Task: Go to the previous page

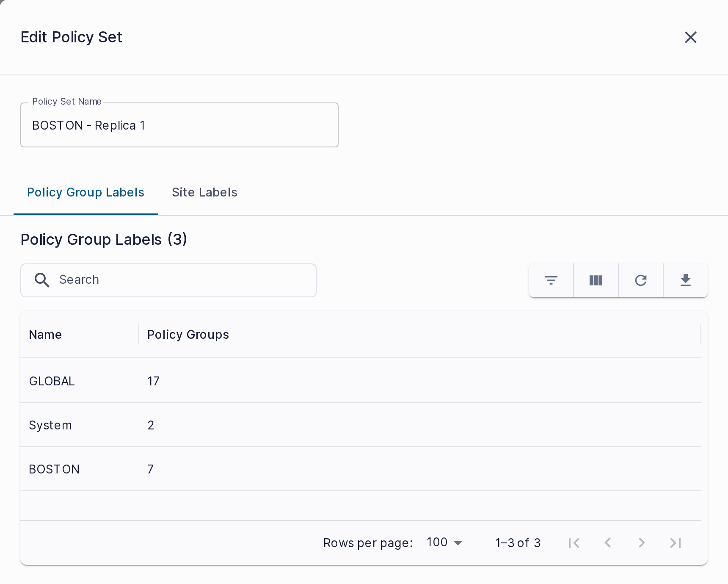Action: point(608,543)
